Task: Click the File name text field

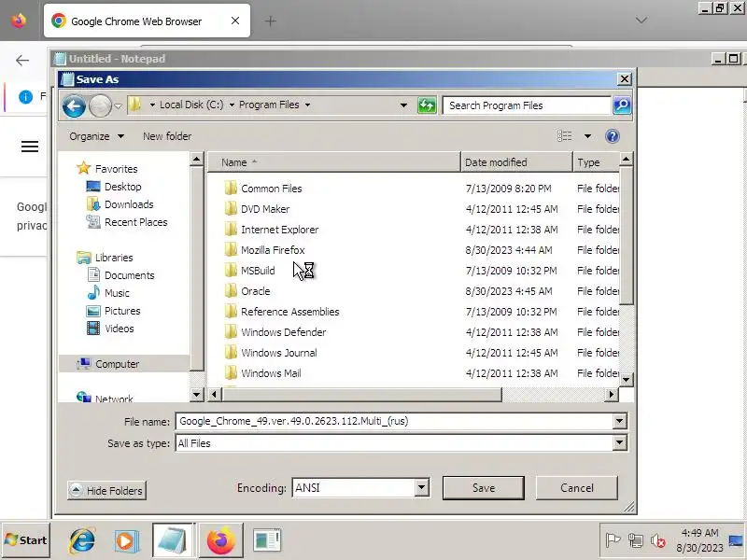Action: pos(394,421)
